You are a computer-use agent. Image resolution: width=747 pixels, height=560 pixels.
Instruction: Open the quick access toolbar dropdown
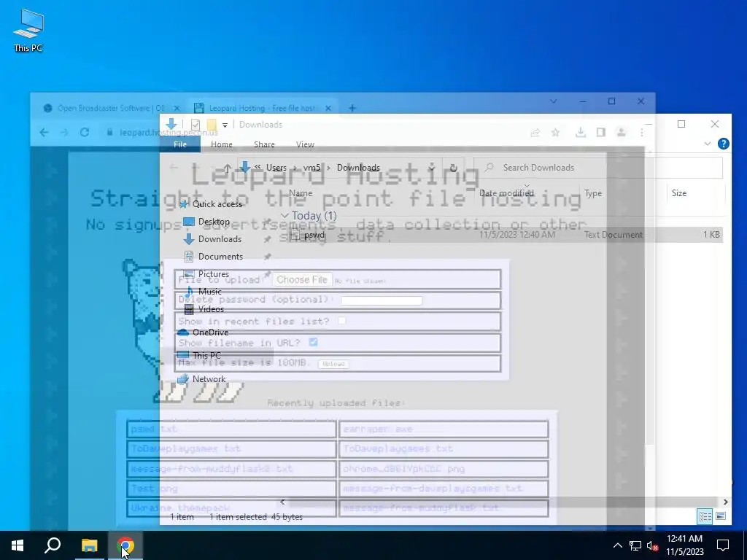225,125
